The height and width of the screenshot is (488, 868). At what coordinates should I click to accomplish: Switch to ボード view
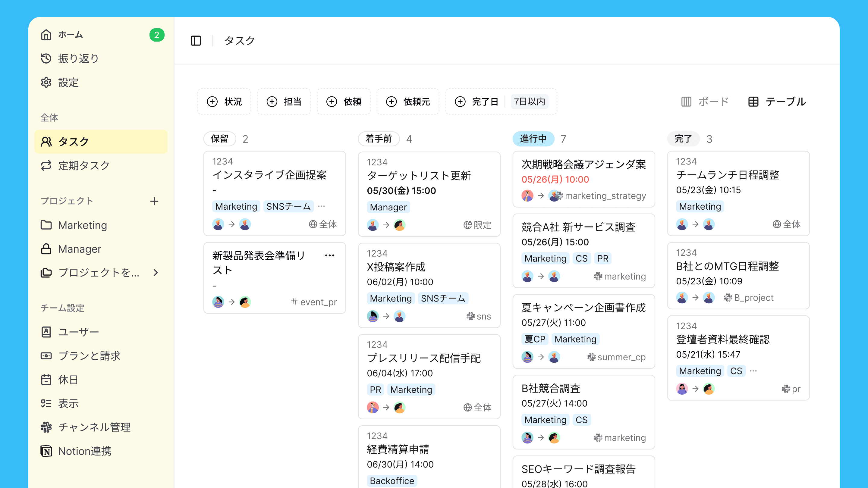tap(705, 102)
